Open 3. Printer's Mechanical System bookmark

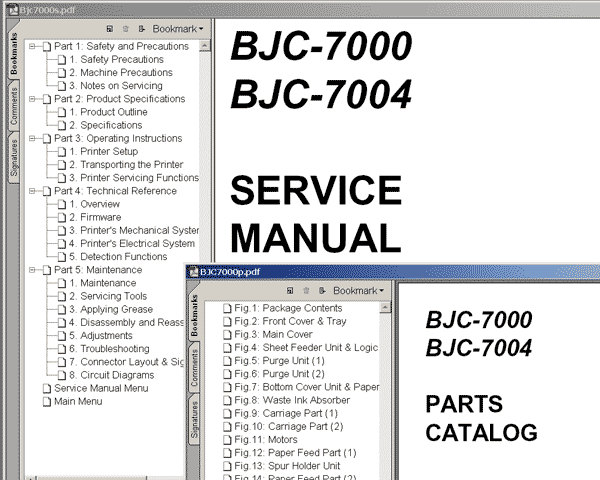click(x=134, y=230)
